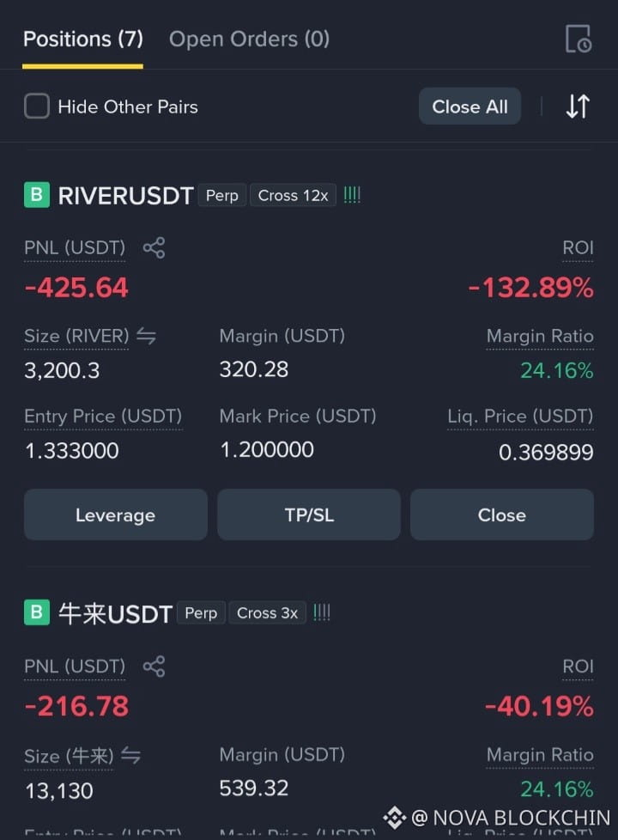Switch RIVER size unit swap icon
Viewport: 618px width, 840px height.
146,336
